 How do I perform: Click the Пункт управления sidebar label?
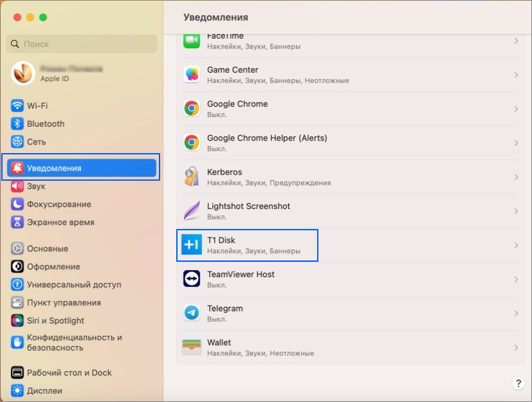(x=64, y=302)
